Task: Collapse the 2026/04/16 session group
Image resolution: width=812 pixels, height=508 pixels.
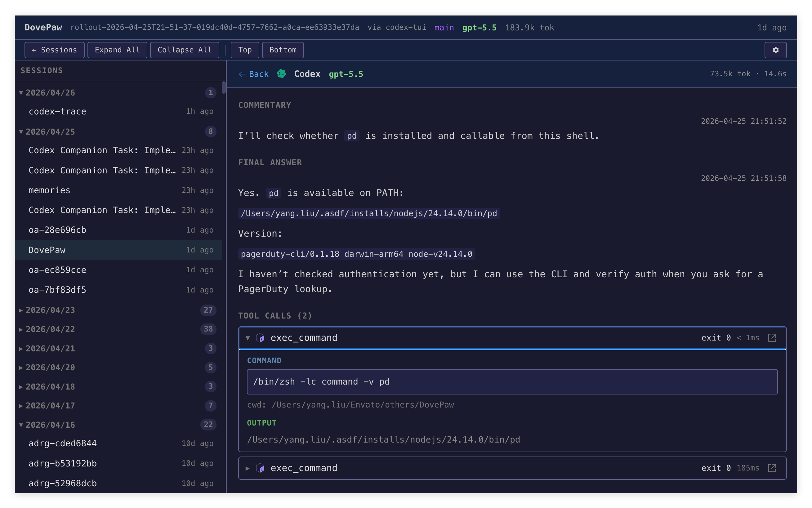Action: tap(21, 425)
